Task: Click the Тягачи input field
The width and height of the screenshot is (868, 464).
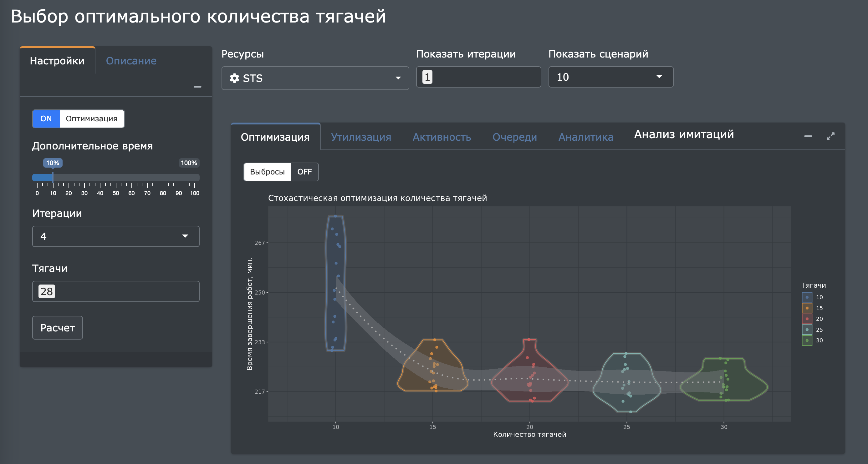Action: click(115, 292)
